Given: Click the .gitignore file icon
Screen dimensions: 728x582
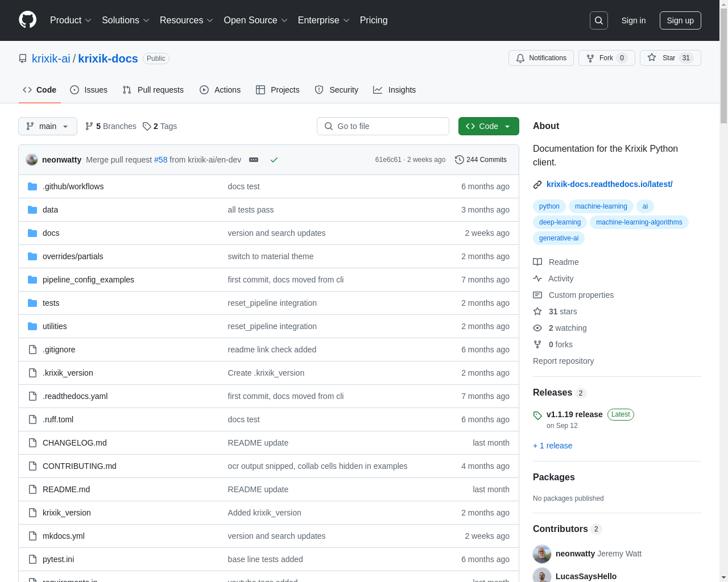Looking at the screenshot, I should 32,350.
